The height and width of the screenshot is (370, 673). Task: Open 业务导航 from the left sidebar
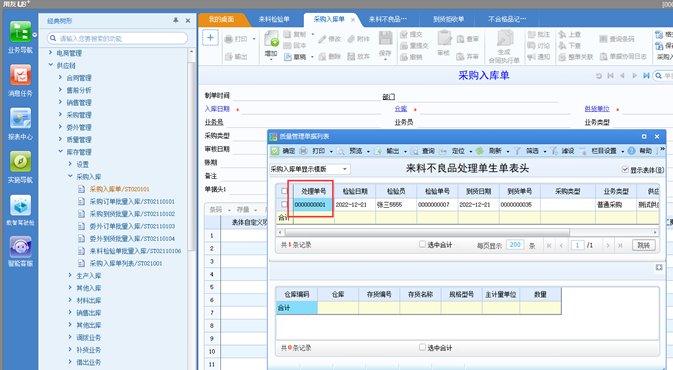pyautogui.click(x=20, y=37)
